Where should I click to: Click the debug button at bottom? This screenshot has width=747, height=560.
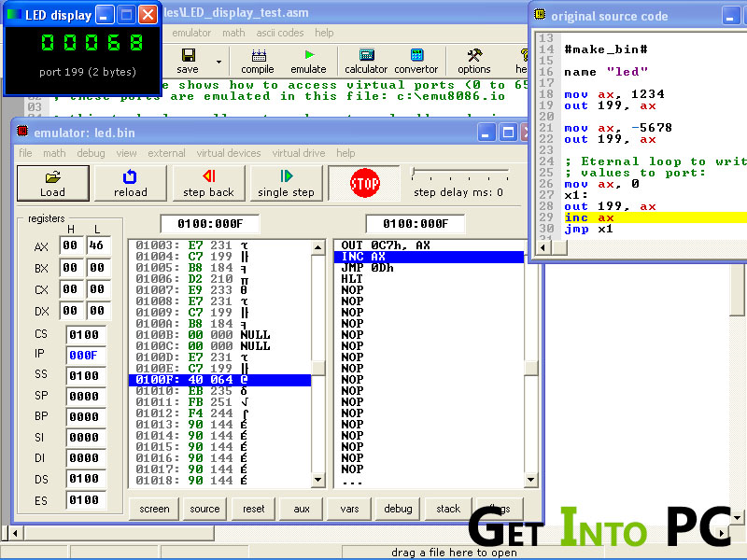[x=398, y=509]
